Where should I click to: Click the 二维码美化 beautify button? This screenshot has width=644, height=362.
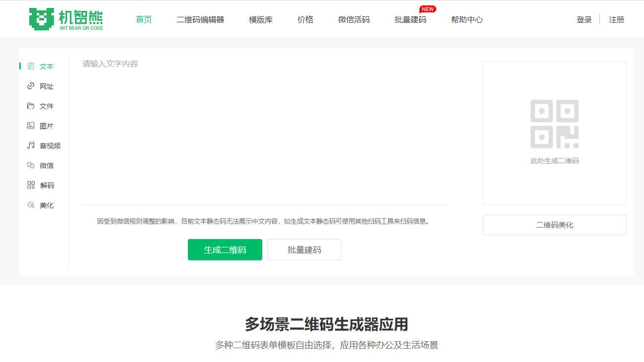pyautogui.click(x=554, y=224)
